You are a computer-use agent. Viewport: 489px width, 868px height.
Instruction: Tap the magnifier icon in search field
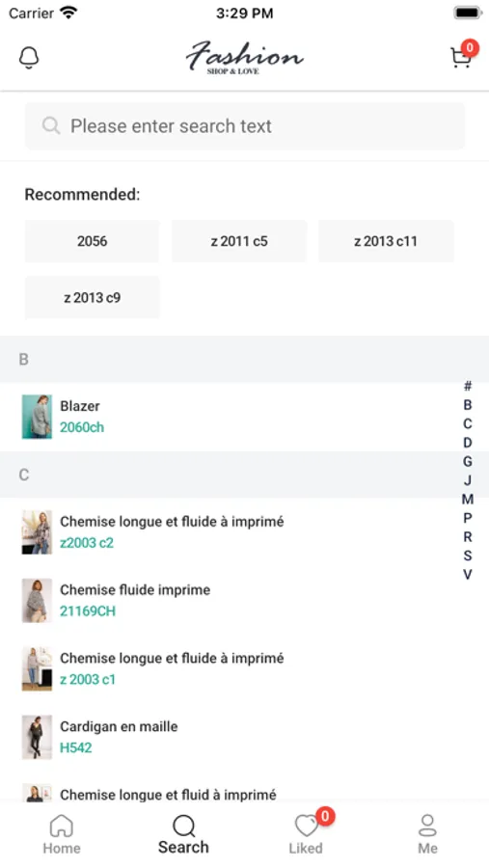[x=51, y=126]
